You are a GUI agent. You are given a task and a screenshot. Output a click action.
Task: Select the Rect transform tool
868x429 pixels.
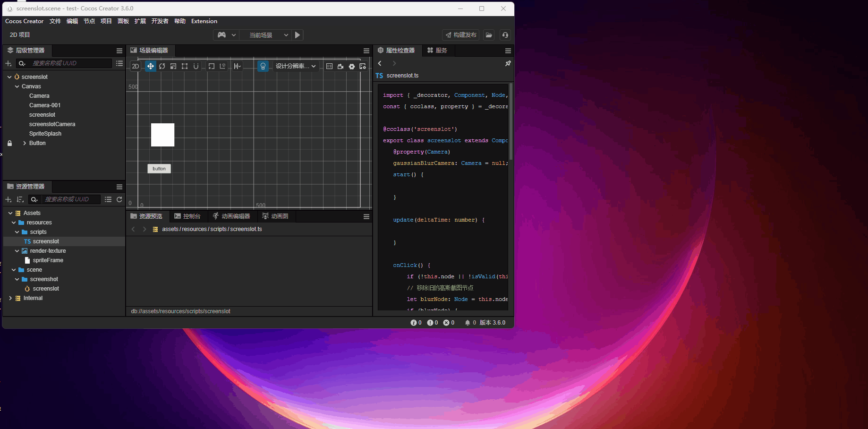tap(185, 66)
